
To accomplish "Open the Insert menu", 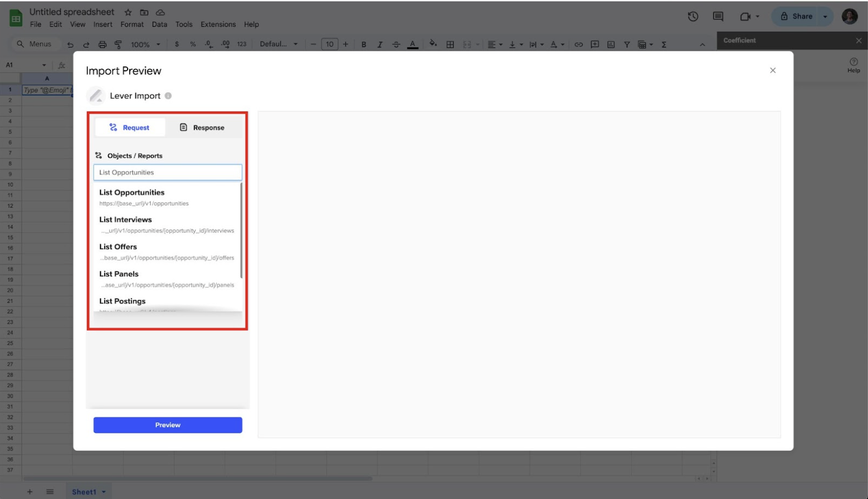I will click(x=103, y=25).
